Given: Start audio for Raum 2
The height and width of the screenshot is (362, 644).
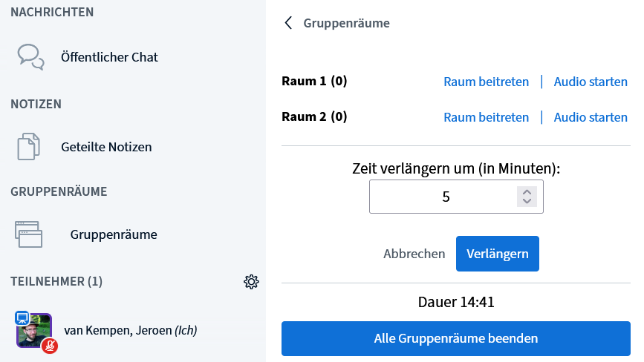Looking at the screenshot, I should [x=591, y=117].
